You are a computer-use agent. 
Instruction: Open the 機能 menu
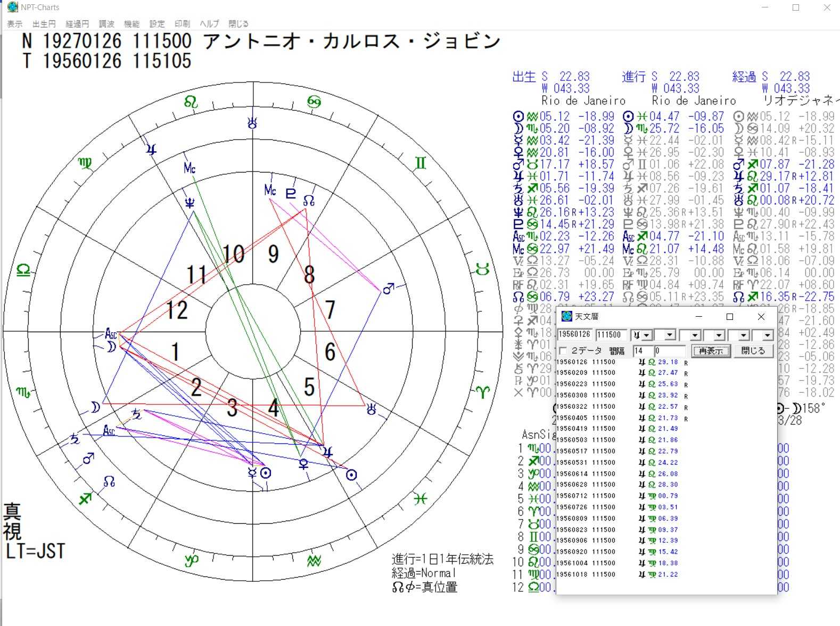[x=131, y=24]
